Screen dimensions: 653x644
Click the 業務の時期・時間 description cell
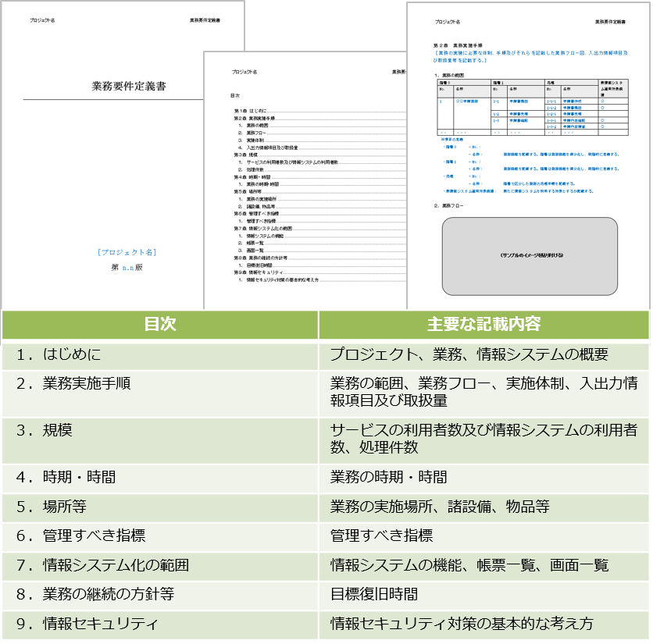point(484,478)
